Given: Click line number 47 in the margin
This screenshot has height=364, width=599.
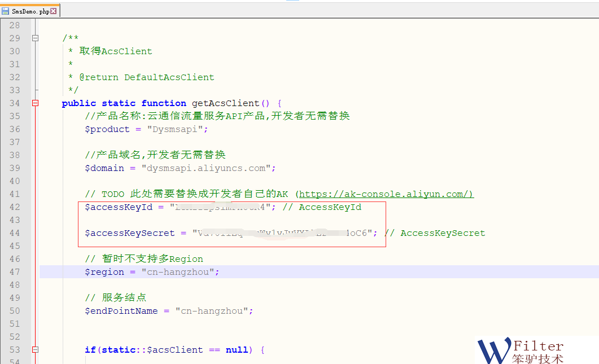Looking at the screenshot, I should point(15,272).
